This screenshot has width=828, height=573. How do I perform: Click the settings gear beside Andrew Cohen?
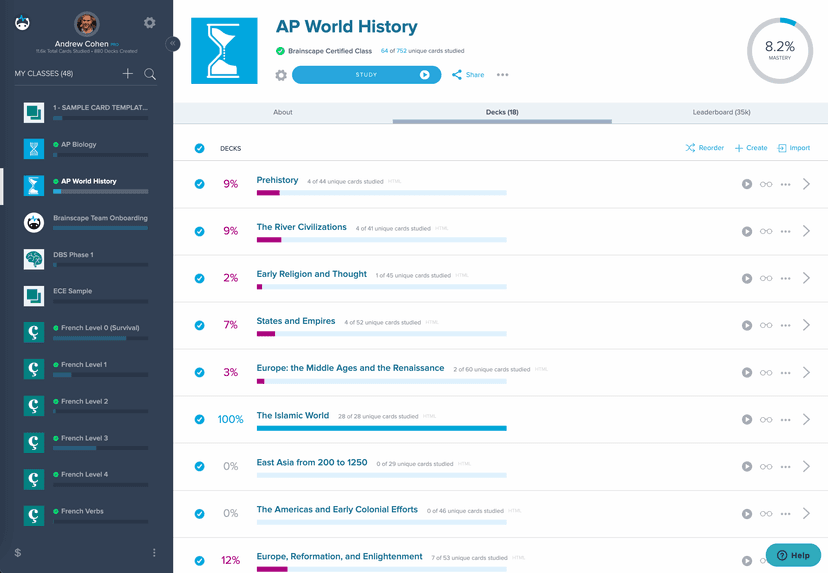(x=150, y=22)
